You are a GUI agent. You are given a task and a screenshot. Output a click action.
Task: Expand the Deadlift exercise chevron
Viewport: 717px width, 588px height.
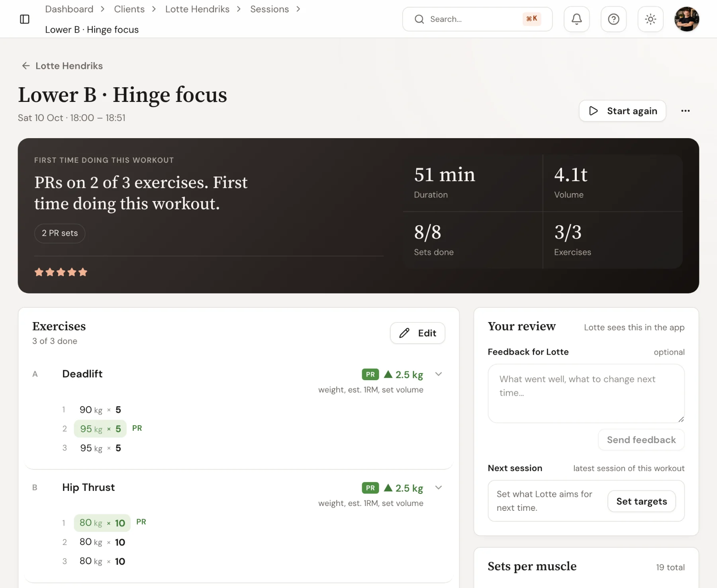pyautogui.click(x=439, y=374)
